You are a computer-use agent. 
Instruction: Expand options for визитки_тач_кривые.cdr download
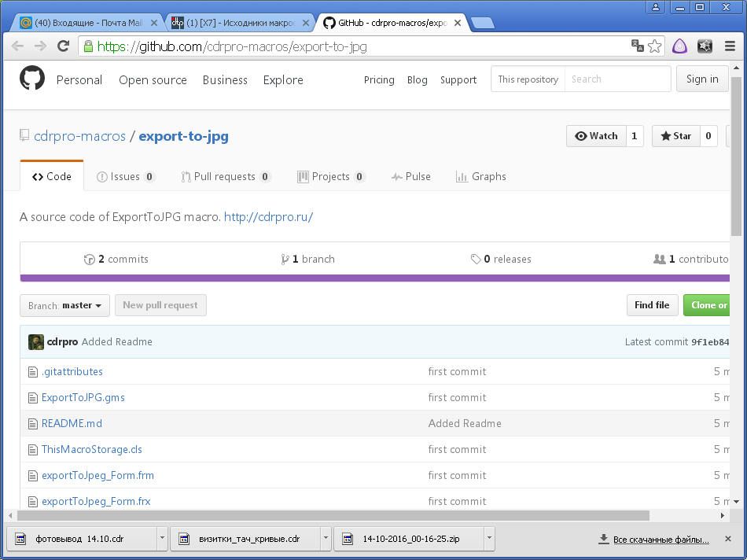click(x=326, y=539)
